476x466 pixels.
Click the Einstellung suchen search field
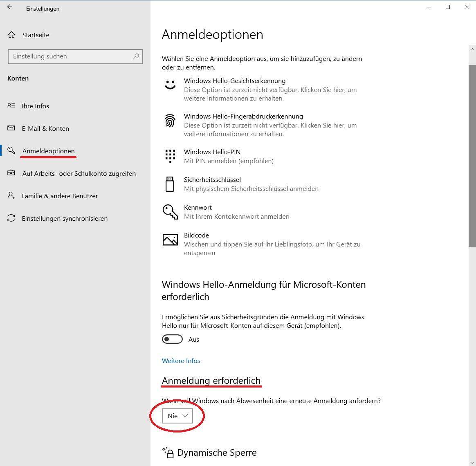click(x=75, y=56)
